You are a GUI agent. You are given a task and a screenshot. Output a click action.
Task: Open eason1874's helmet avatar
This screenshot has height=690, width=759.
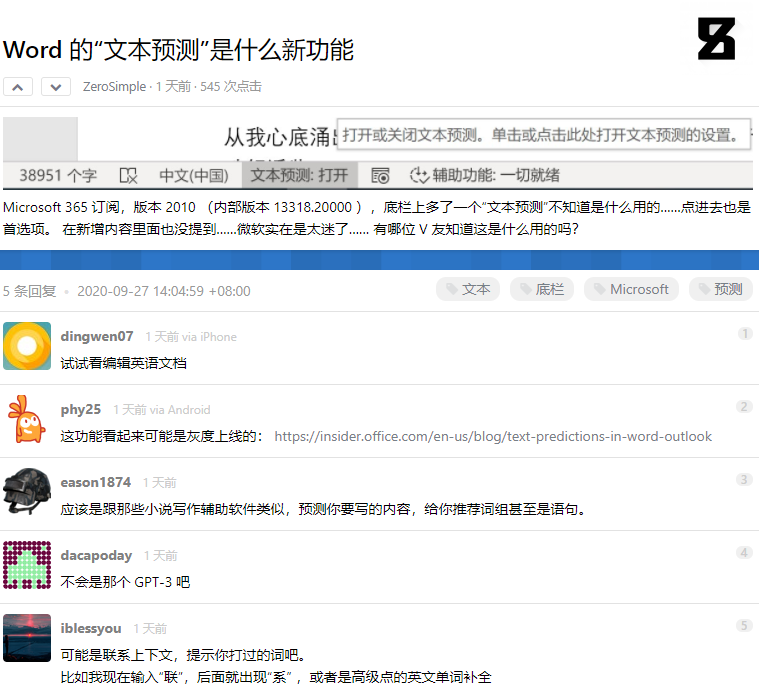27,491
